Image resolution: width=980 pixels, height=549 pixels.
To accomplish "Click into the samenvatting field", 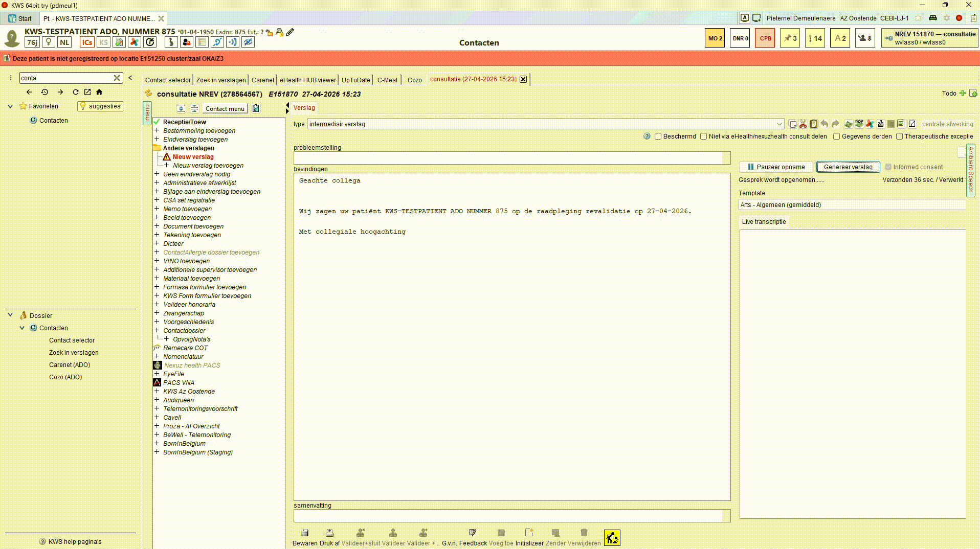I will (x=512, y=516).
